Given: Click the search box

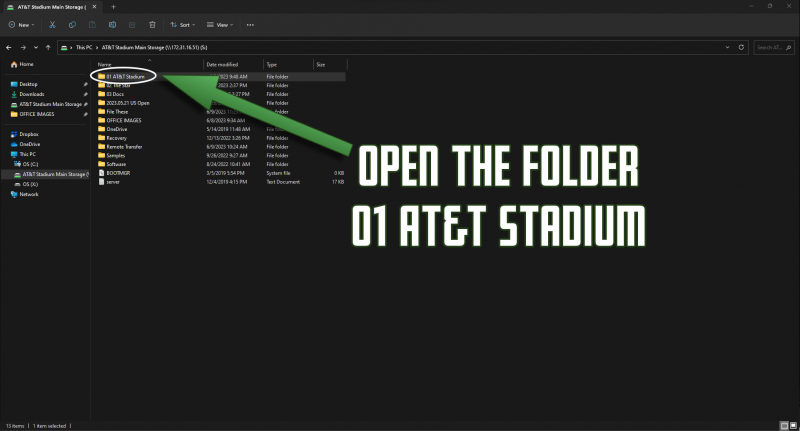Looking at the screenshot, I should 773,47.
